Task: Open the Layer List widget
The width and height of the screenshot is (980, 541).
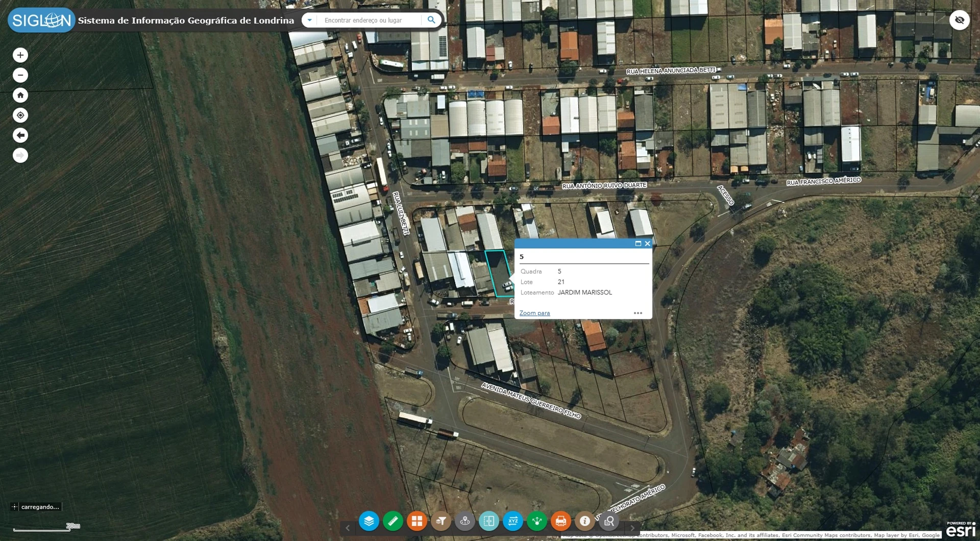Action: (369, 521)
